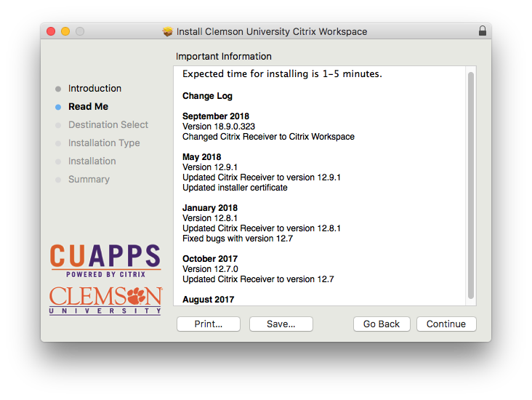
Task: Click the red close window button
Action: tap(51, 31)
